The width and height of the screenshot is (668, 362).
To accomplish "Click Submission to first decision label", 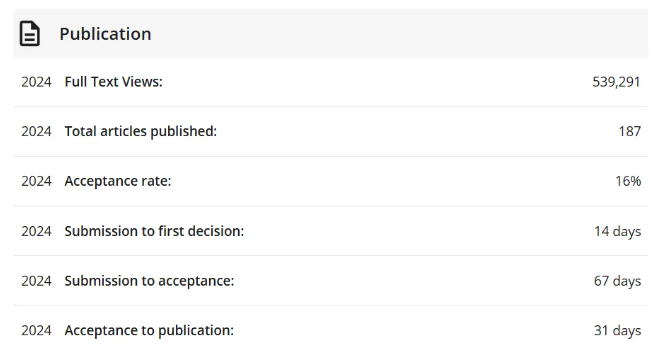I will tap(154, 231).
